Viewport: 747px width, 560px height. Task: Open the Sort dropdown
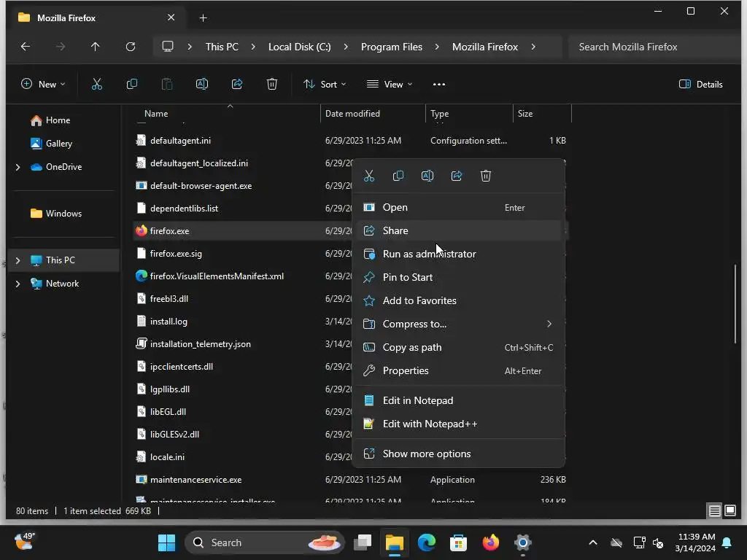pos(325,85)
